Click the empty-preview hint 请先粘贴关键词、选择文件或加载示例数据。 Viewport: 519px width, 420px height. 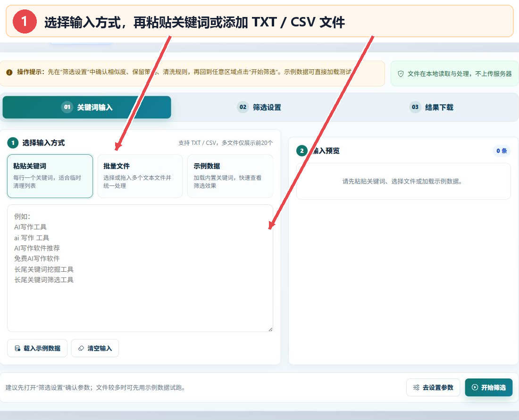pyautogui.click(x=402, y=181)
